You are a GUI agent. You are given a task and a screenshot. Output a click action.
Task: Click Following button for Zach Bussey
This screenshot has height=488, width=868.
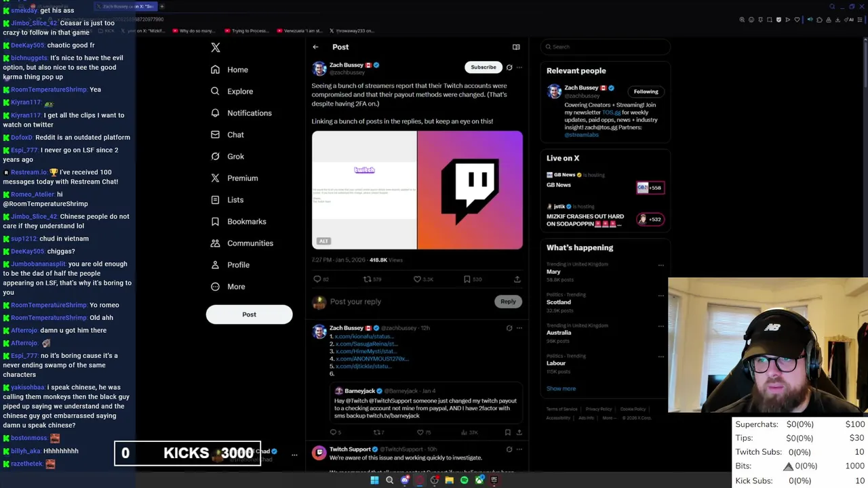point(646,91)
